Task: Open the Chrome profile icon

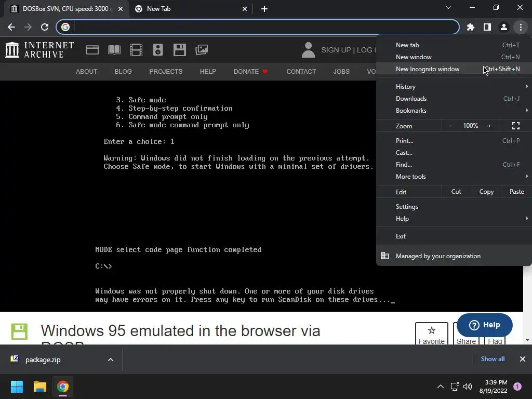Action: tap(504, 27)
